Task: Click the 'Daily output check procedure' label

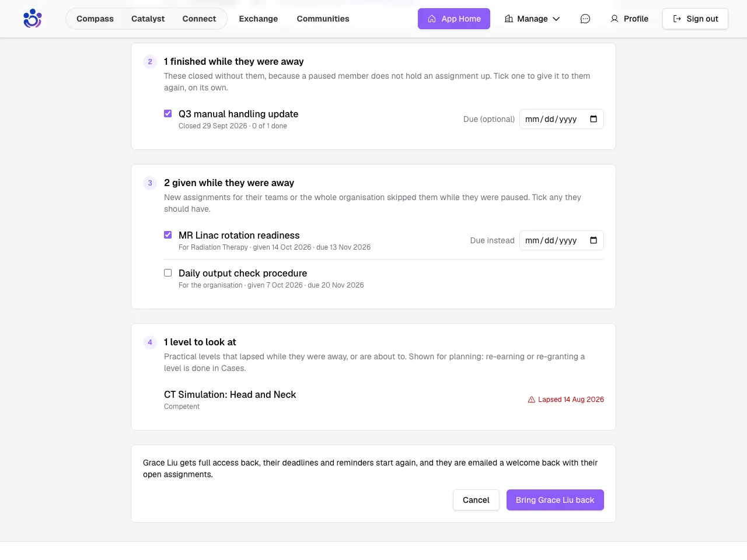Action: coord(243,273)
